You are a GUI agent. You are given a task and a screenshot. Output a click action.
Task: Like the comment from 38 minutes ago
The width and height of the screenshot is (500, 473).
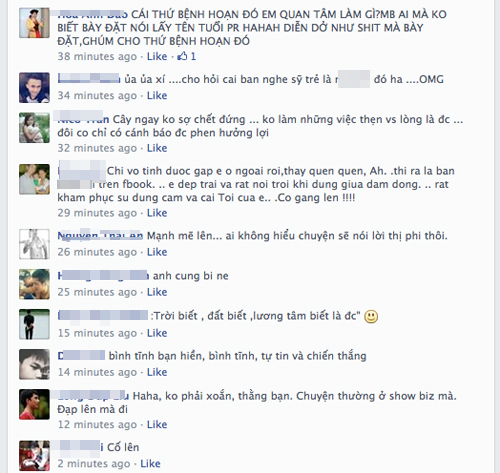click(157, 56)
